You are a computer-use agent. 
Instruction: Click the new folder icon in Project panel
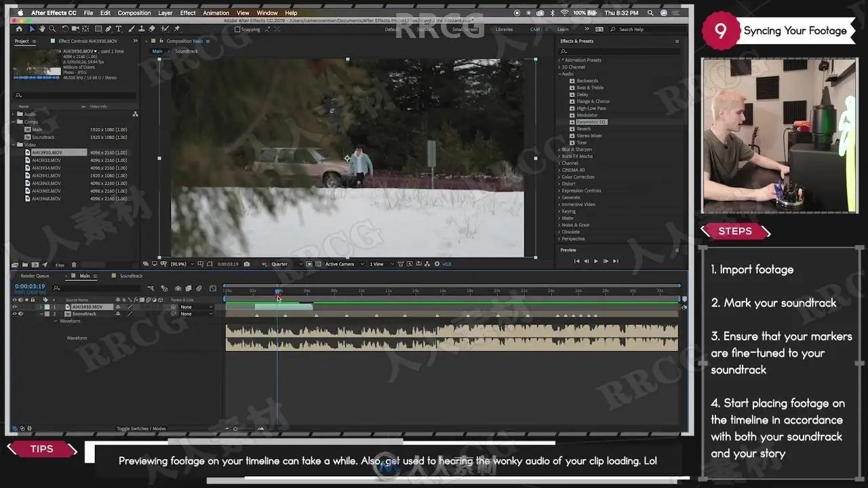pyautogui.click(x=25, y=264)
